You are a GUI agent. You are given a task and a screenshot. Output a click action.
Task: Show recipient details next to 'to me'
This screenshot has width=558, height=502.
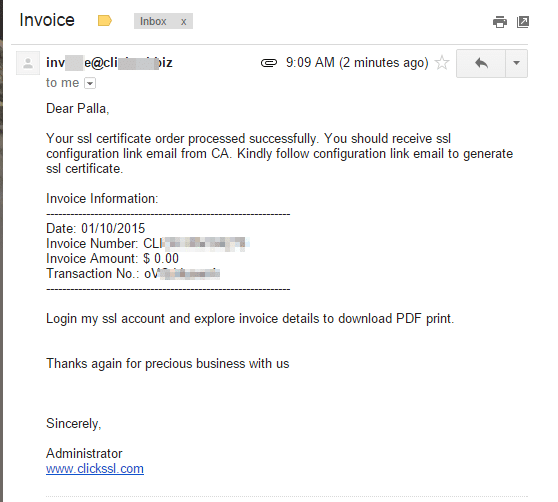(90, 83)
